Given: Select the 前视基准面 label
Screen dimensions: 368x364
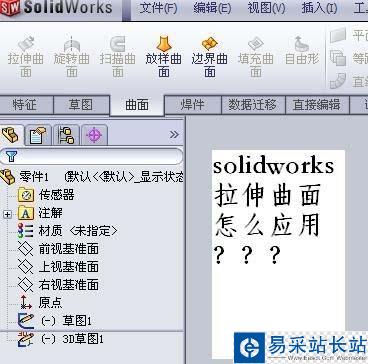Looking at the screenshot, I should [x=68, y=249].
